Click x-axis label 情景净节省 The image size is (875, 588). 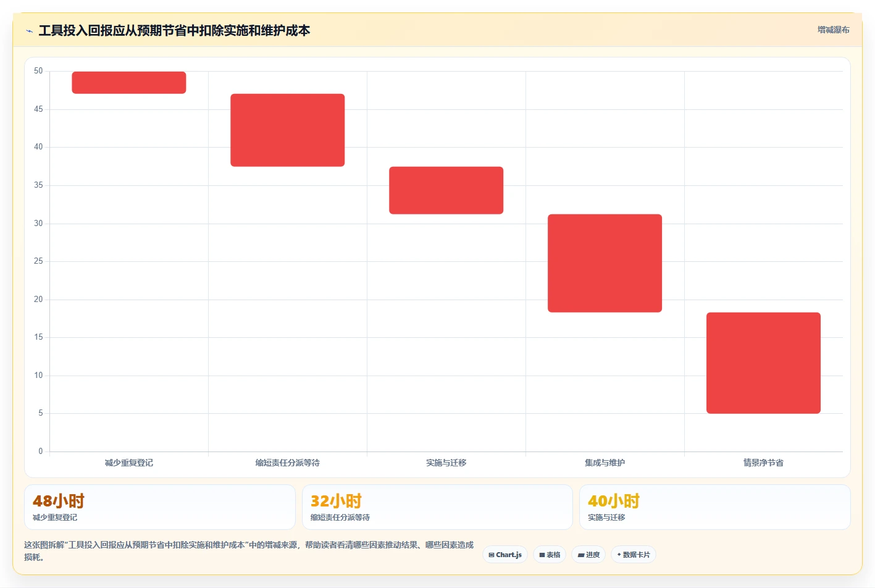point(764,463)
